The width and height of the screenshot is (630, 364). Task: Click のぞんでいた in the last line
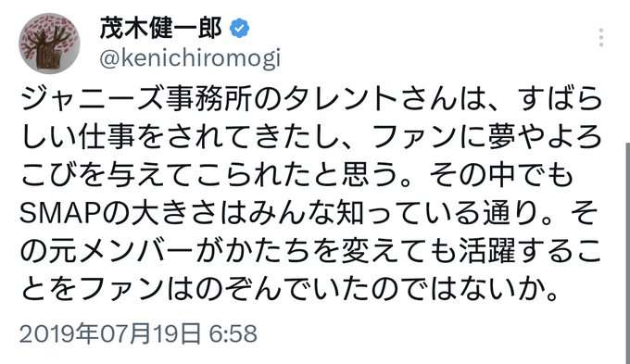[x=282, y=290]
